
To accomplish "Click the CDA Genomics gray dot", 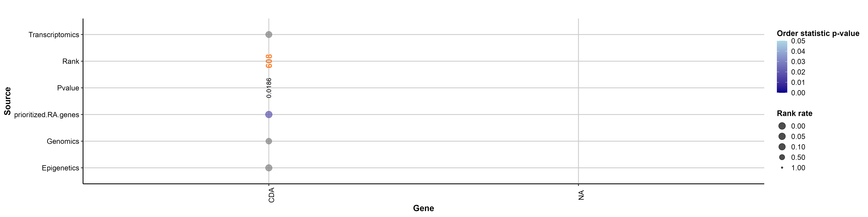I will click(x=269, y=141).
